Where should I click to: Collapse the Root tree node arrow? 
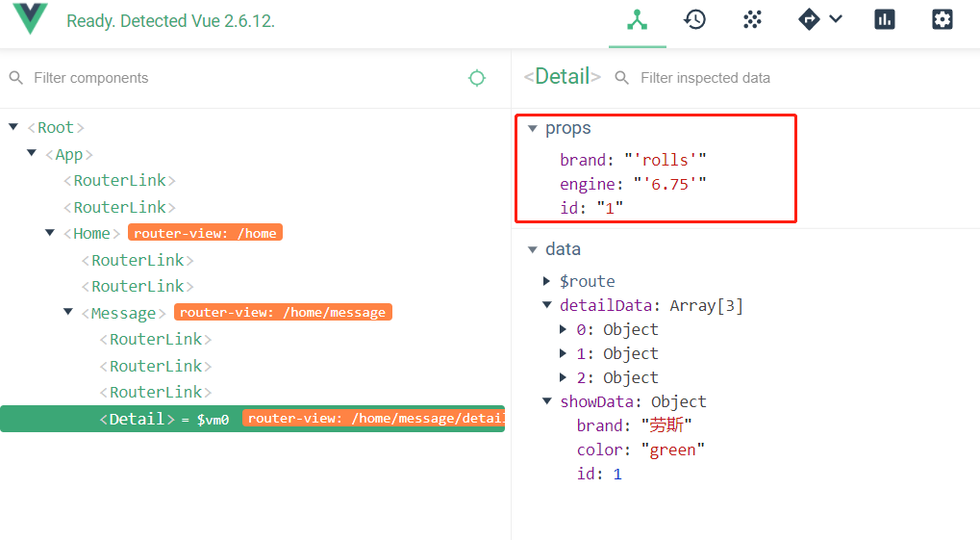[x=13, y=127]
